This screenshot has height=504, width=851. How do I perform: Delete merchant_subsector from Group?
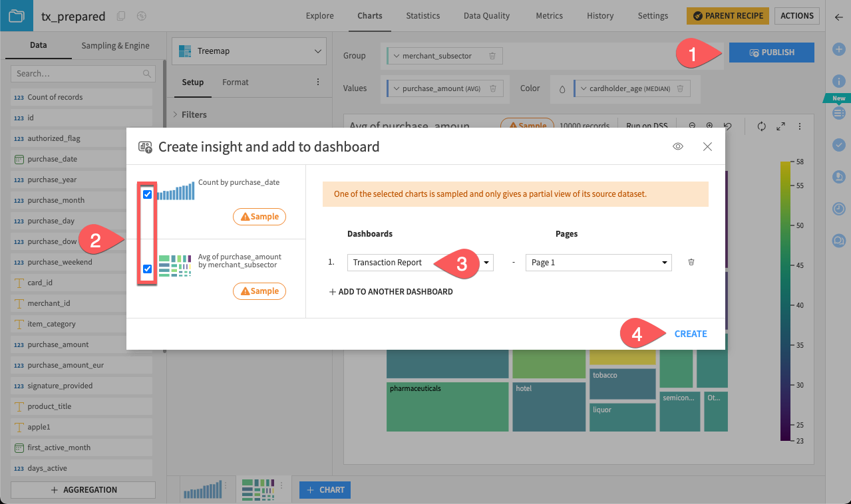point(492,56)
